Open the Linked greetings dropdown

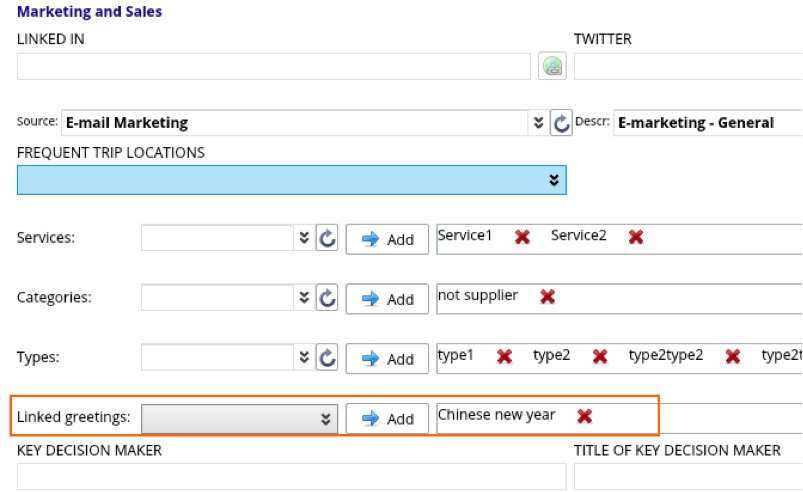[x=325, y=419]
